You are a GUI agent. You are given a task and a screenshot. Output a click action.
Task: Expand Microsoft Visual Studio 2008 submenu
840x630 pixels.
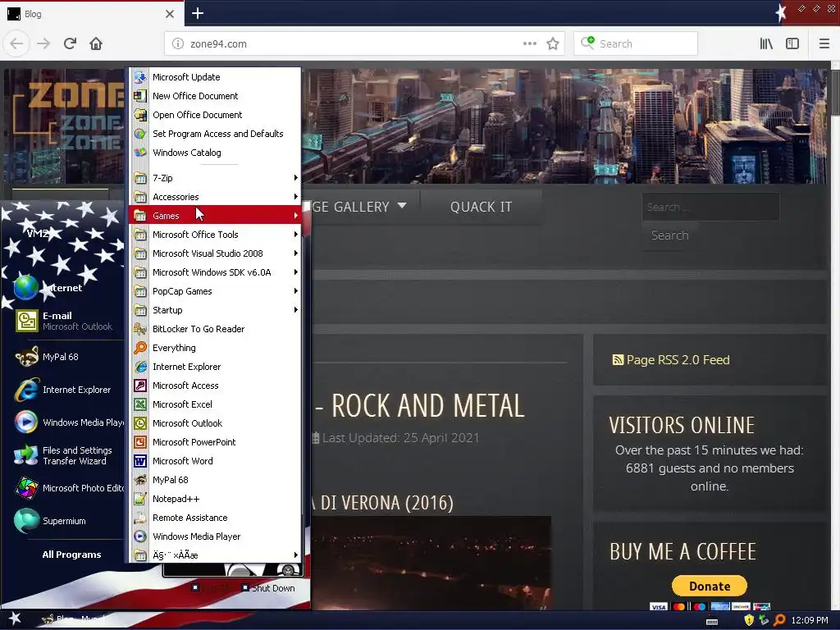tap(214, 253)
